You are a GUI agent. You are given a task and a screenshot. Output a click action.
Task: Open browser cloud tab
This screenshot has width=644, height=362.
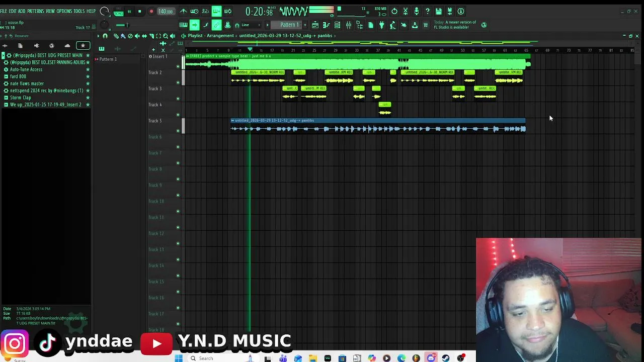(67, 46)
